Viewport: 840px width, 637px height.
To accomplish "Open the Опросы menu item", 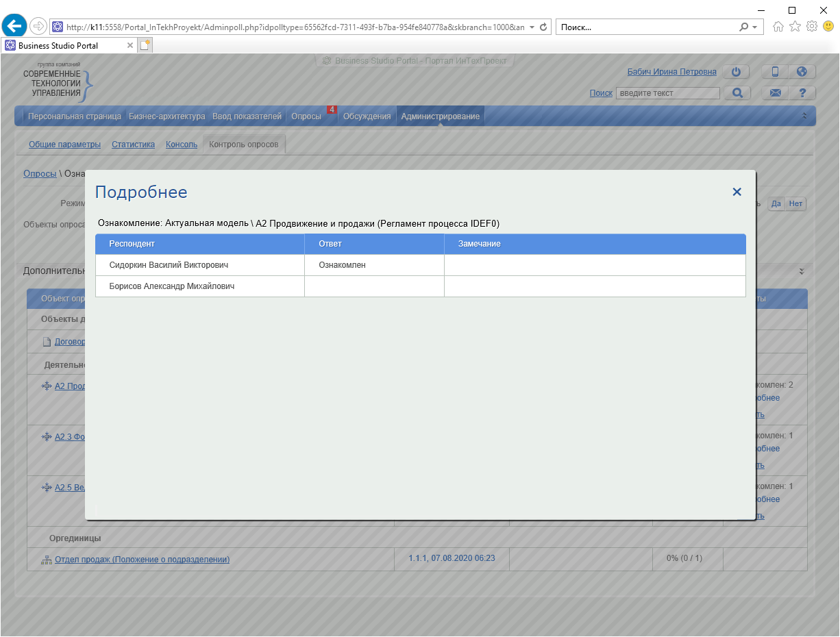I will click(x=306, y=116).
